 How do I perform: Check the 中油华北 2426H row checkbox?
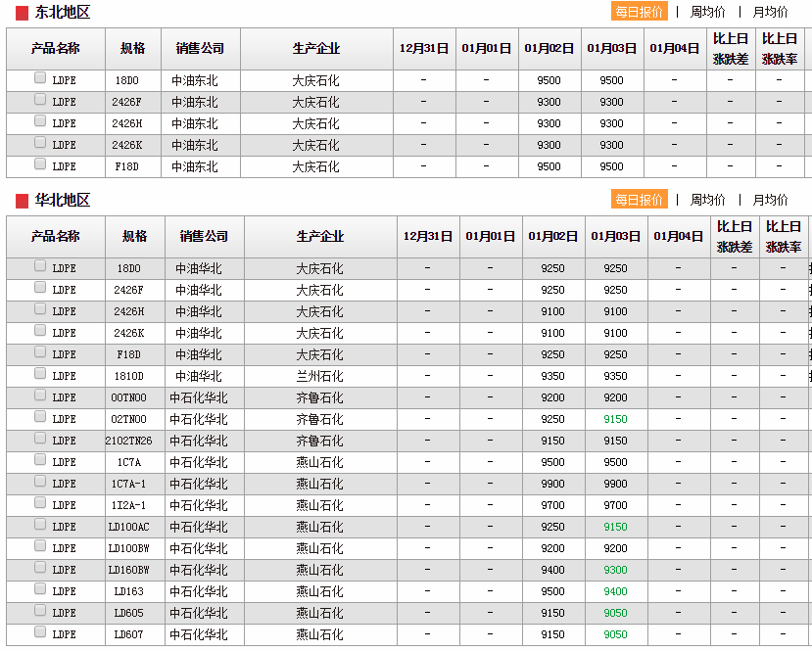click(40, 309)
